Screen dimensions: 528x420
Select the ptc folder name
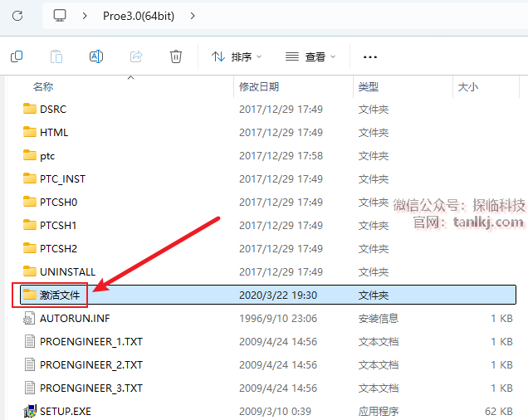(x=47, y=156)
